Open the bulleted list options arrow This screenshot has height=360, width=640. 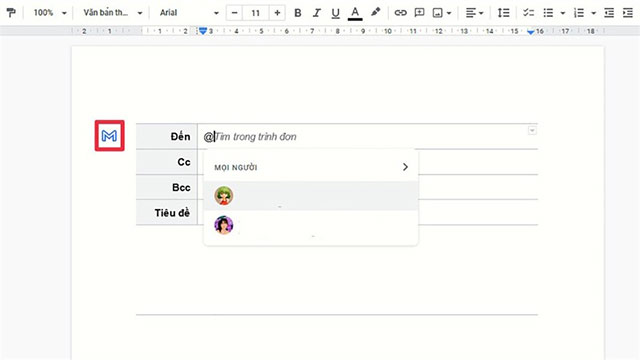563,13
